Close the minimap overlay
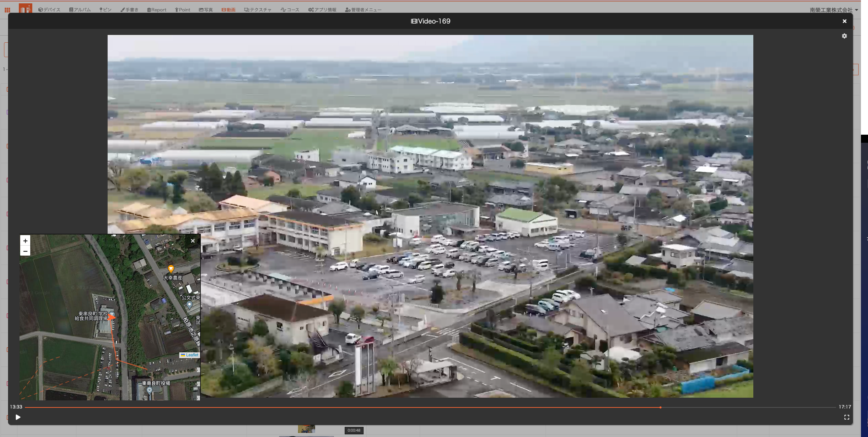 pos(193,241)
